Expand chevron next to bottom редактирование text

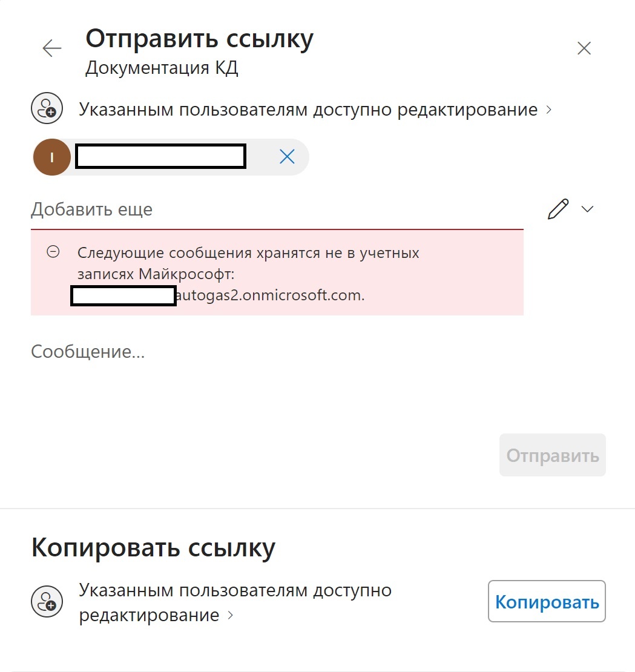click(x=231, y=615)
